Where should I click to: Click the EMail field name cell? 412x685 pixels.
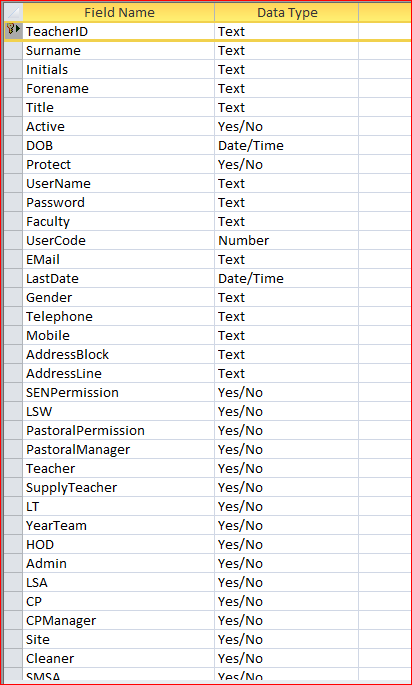coord(119,259)
